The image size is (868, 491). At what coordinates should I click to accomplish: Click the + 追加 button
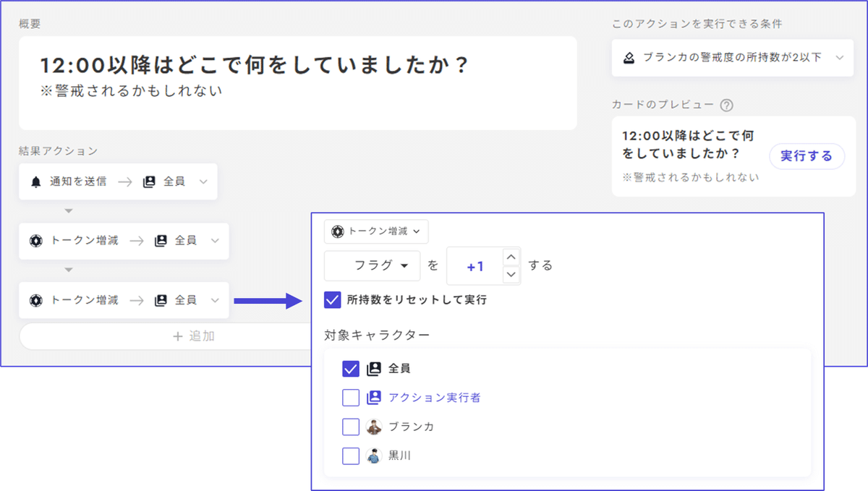(x=193, y=336)
